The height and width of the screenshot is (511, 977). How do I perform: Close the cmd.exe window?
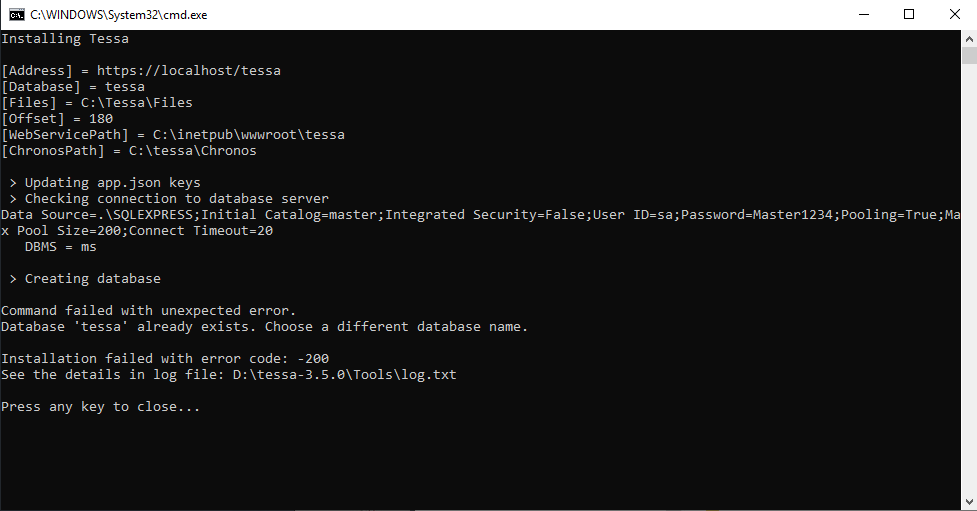955,14
